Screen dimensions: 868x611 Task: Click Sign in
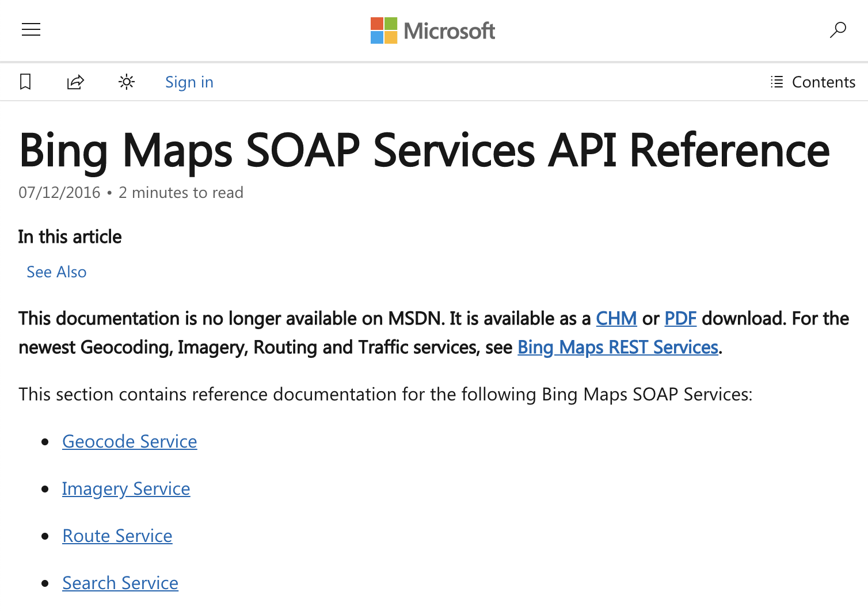(x=189, y=82)
